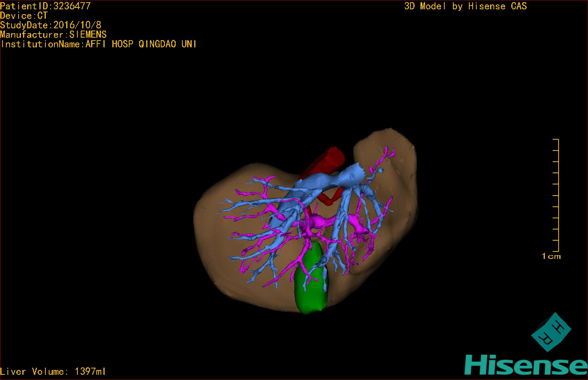The height and width of the screenshot is (380, 588).
Task: Click the Liver Volume: 1397ml readout
Action: pos(53,371)
